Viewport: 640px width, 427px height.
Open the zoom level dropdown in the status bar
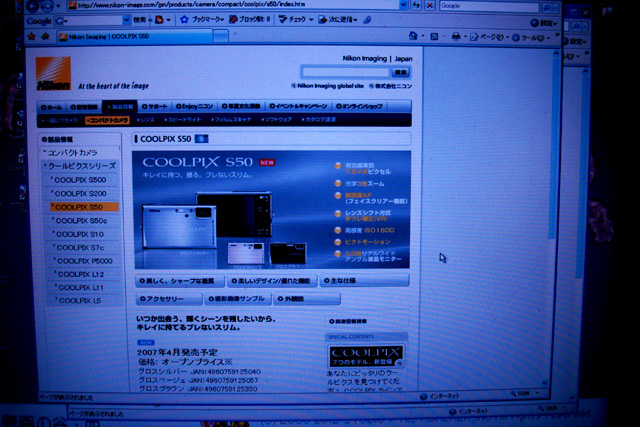537,393
